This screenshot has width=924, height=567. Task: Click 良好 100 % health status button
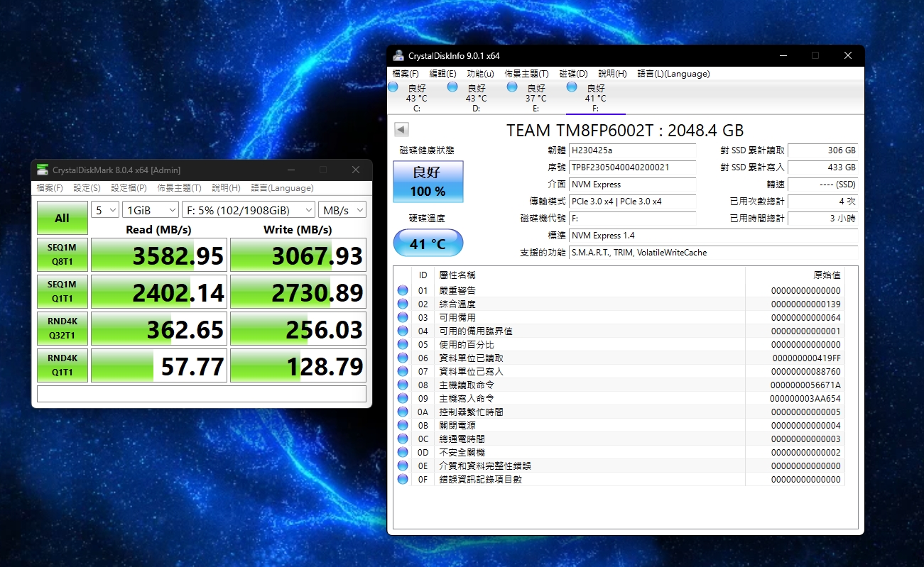pyautogui.click(x=428, y=182)
